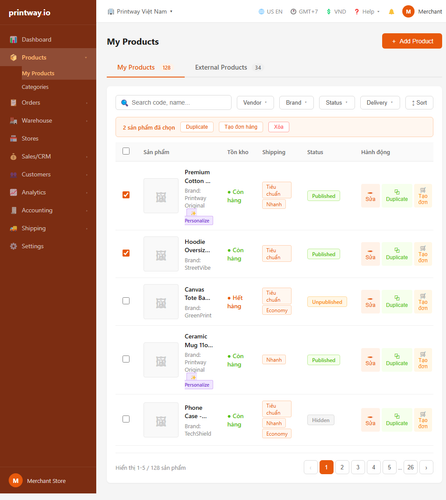Click the Settings gear icon
The width and height of the screenshot is (446, 500).
13,246
